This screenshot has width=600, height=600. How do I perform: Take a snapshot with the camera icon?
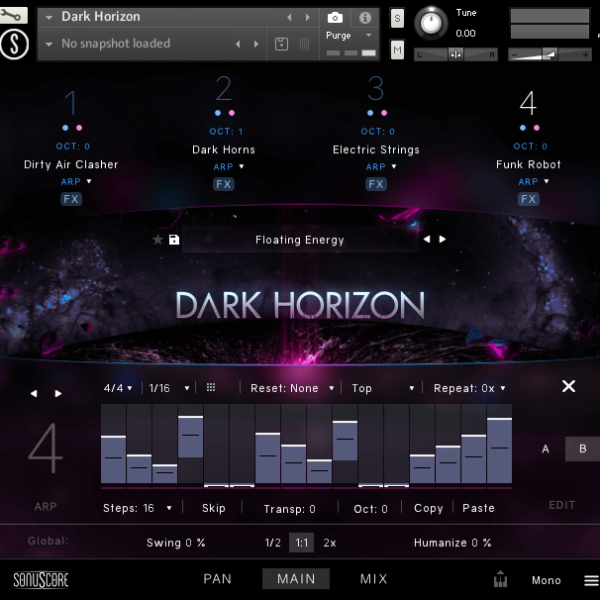click(x=335, y=18)
